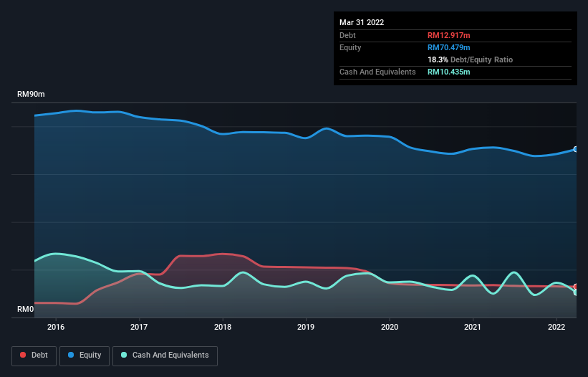Click the tooltip Equity row label

[350, 47]
